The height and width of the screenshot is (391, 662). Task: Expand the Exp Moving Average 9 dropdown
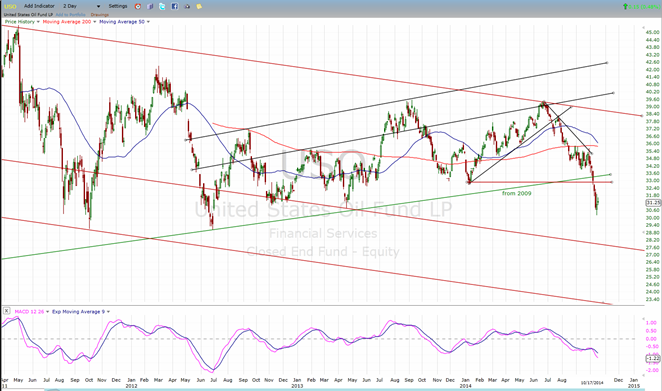pyautogui.click(x=109, y=312)
